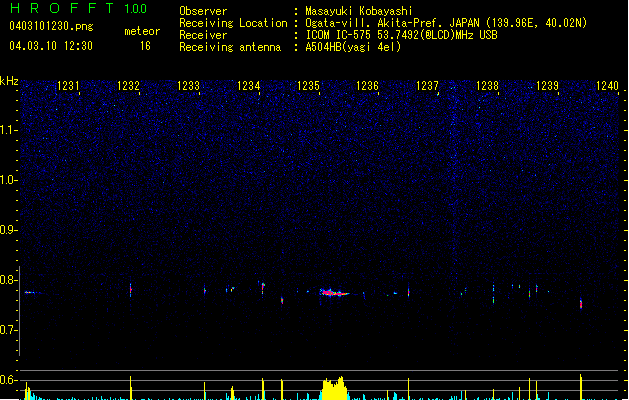Click the 1240 time axis marker
This screenshot has width=629, height=400.
607,85
